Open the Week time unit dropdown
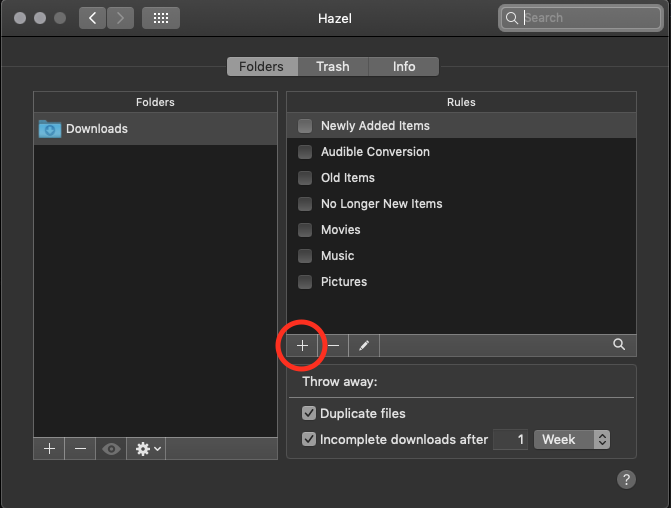Image resolution: width=671 pixels, height=508 pixels. pos(572,439)
